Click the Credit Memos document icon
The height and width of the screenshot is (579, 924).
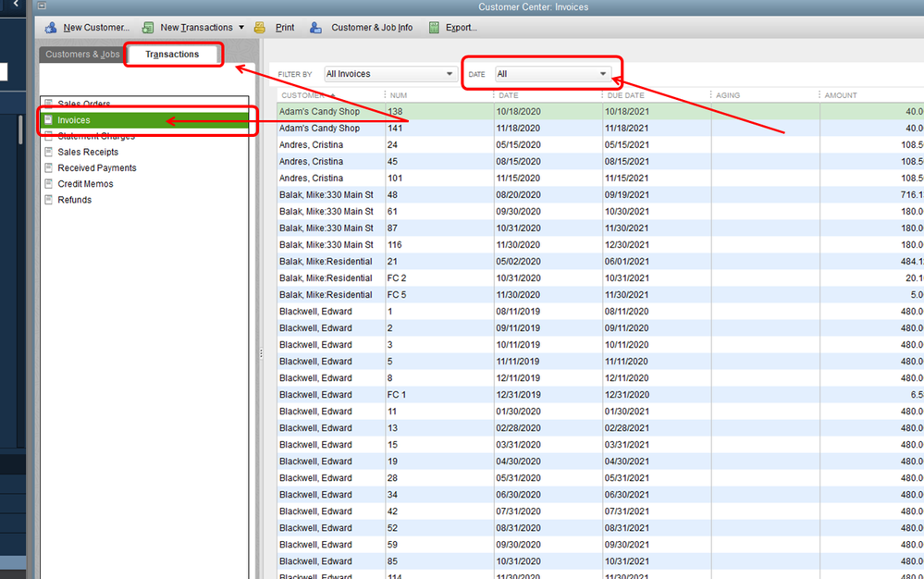tap(48, 184)
